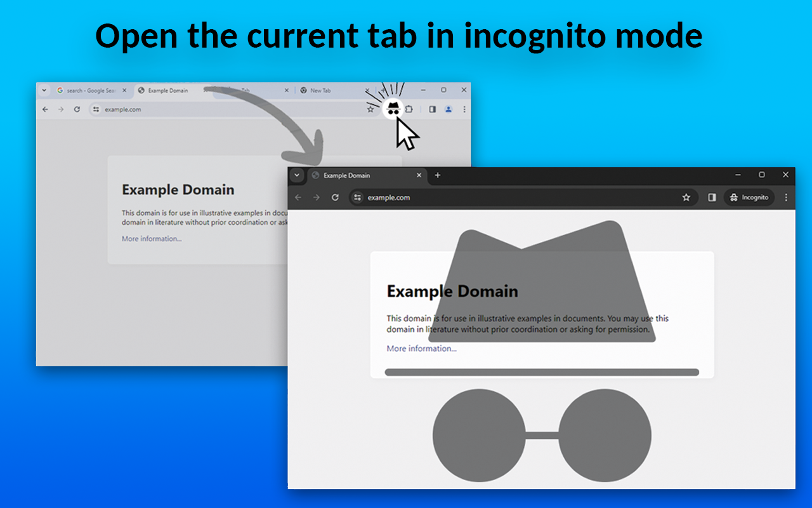Click the Example Domain heading in the light window

click(x=178, y=190)
